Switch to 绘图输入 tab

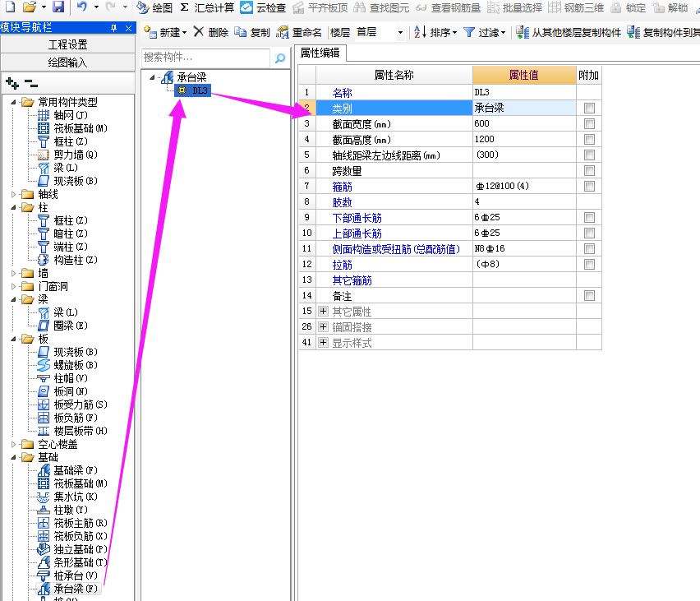pyautogui.click(x=68, y=62)
